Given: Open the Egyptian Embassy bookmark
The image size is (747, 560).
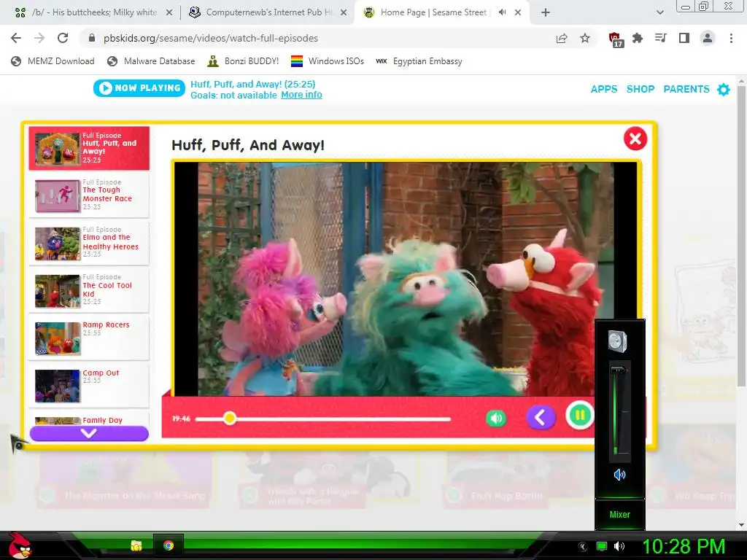Looking at the screenshot, I should [x=419, y=61].
